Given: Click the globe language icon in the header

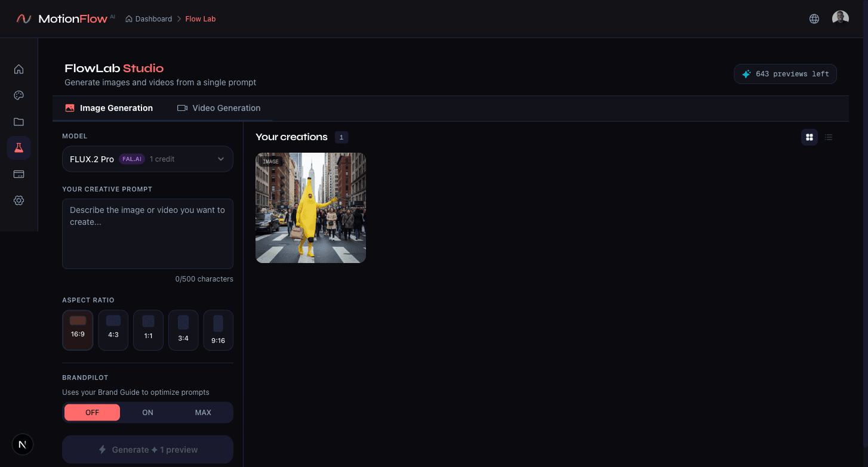Looking at the screenshot, I should tap(814, 18).
